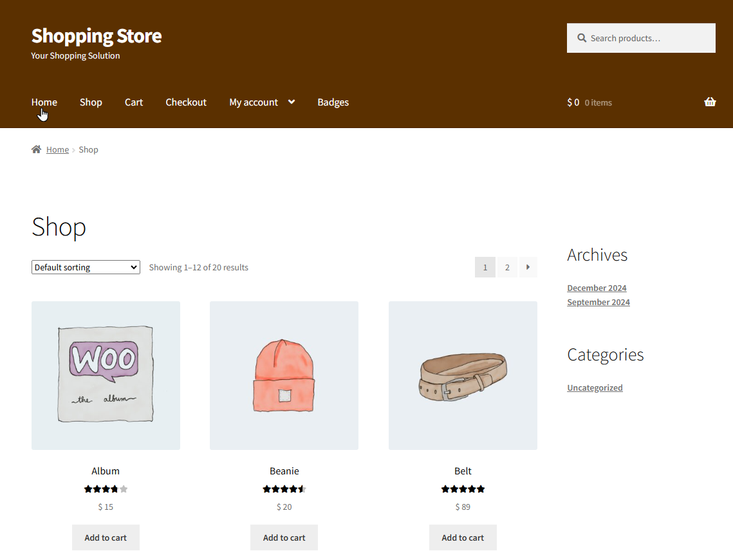The width and height of the screenshot is (733, 560).
Task: Add the Beanie to cart
Action: click(284, 537)
